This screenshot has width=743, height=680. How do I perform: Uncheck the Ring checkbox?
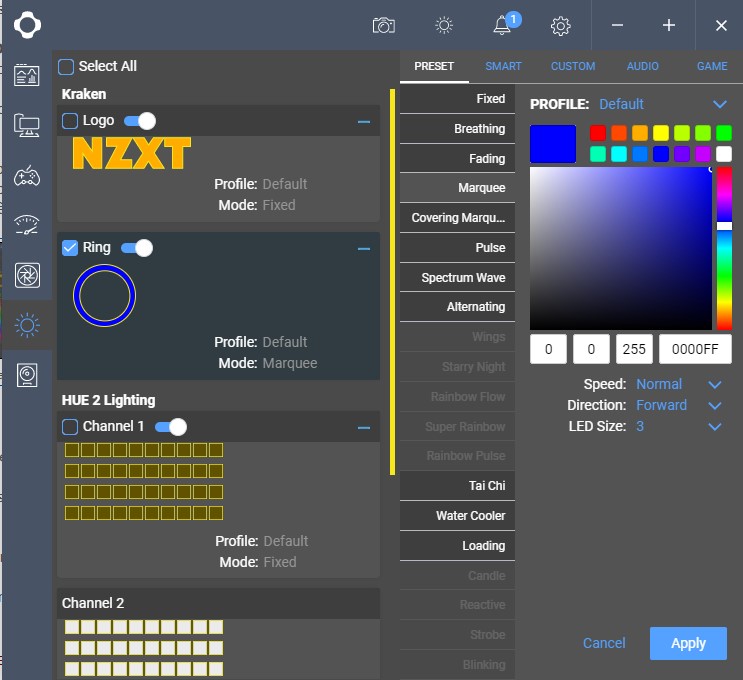[70, 248]
